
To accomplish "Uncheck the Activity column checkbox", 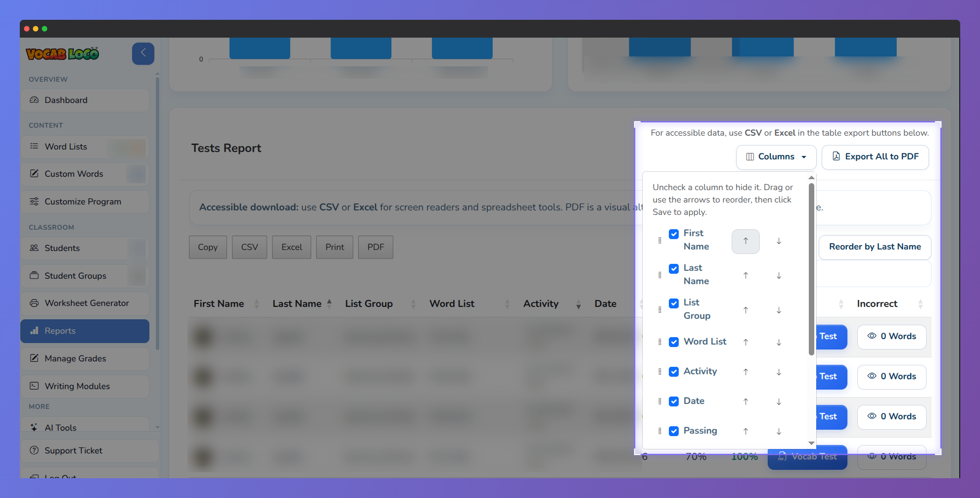I will click(x=674, y=372).
